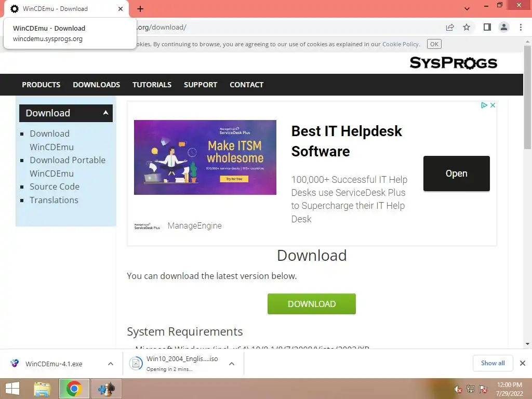Open File Explorer from taskbar

click(42, 389)
